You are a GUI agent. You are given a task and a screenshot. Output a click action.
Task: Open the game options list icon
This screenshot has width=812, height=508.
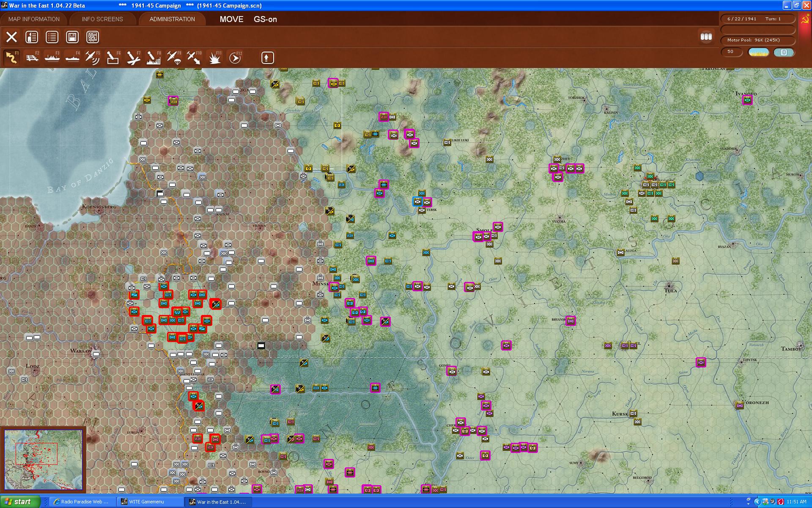(x=52, y=37)
